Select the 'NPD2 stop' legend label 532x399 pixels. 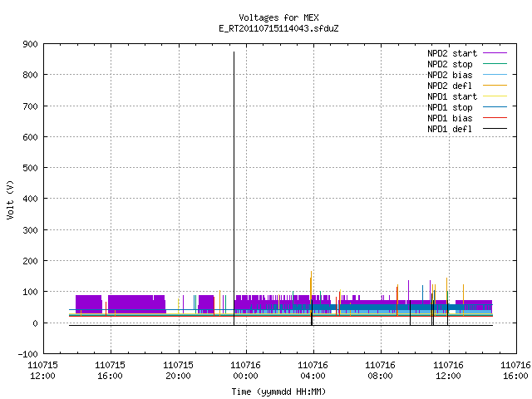[x=450, y=64]
